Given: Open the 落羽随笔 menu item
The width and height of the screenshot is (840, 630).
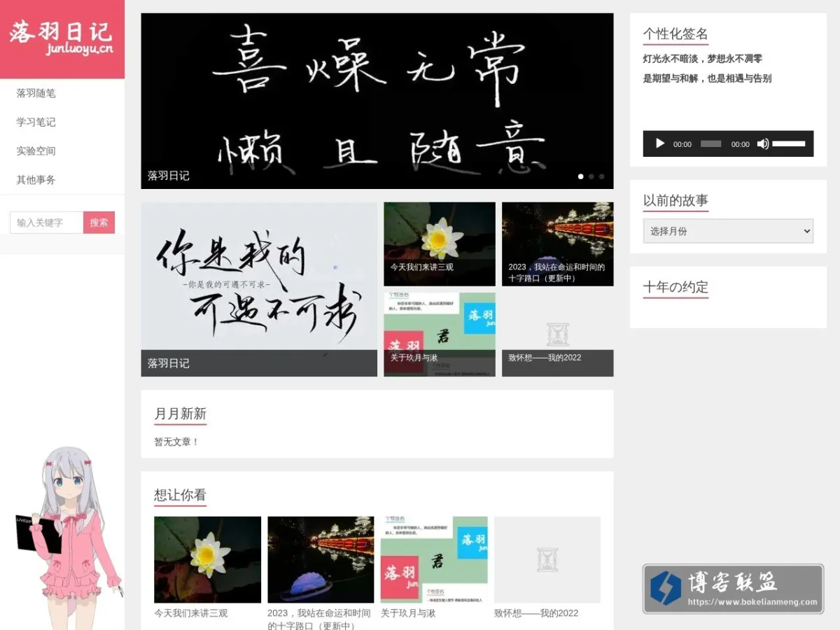Looking at the screenshot, I should [36, 93].
